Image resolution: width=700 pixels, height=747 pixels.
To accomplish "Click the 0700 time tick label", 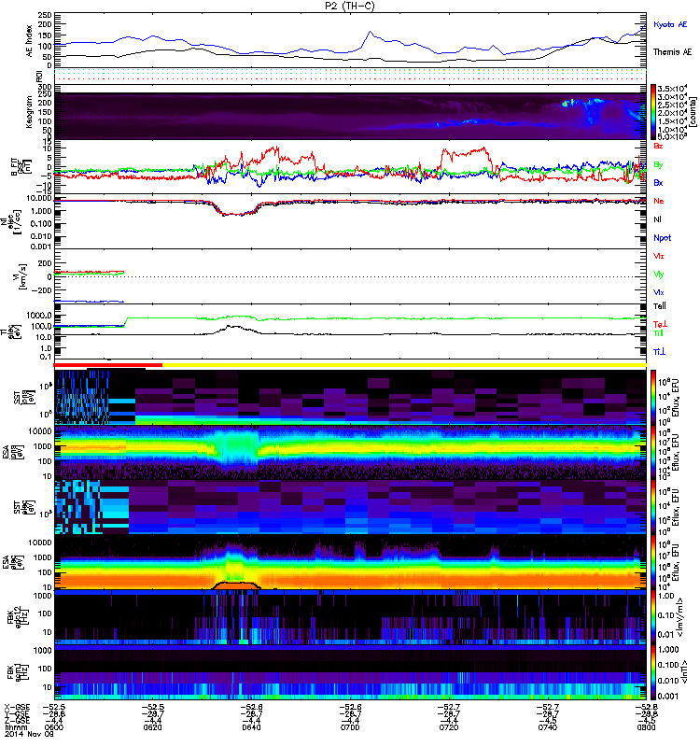I will coord(350,727).
